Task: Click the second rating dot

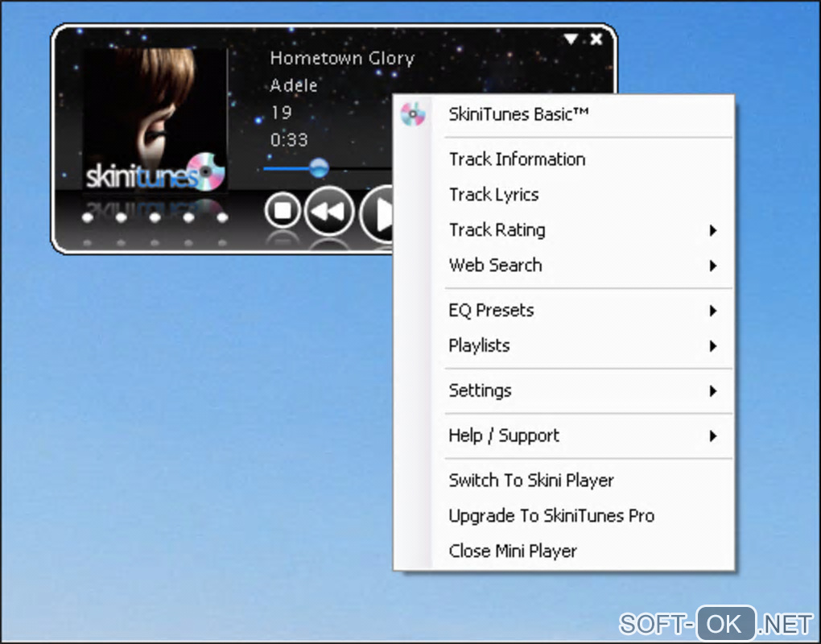Action: click(121, 217)
